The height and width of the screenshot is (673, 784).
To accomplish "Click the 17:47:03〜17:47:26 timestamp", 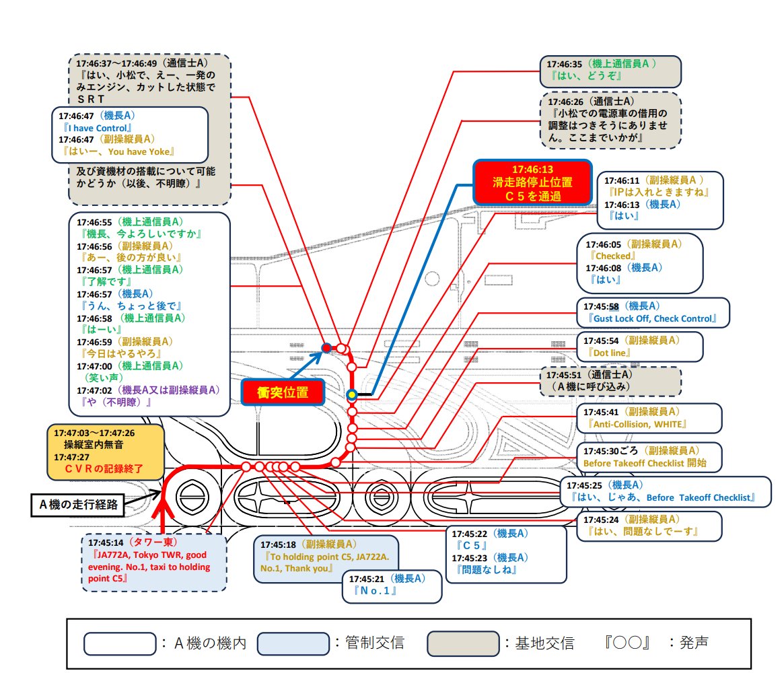I will (94, 433).
